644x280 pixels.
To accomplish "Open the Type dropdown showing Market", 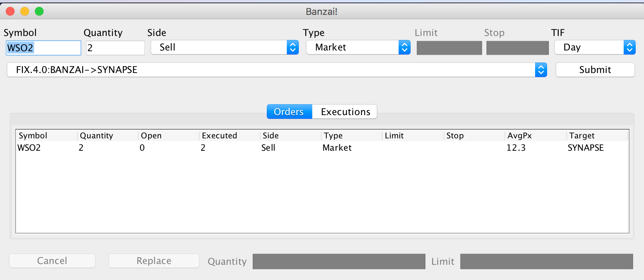I will point(358,47).
